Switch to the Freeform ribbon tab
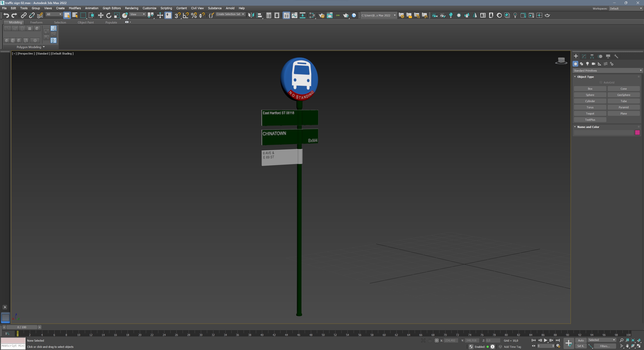644x350 pixels. 36,22
